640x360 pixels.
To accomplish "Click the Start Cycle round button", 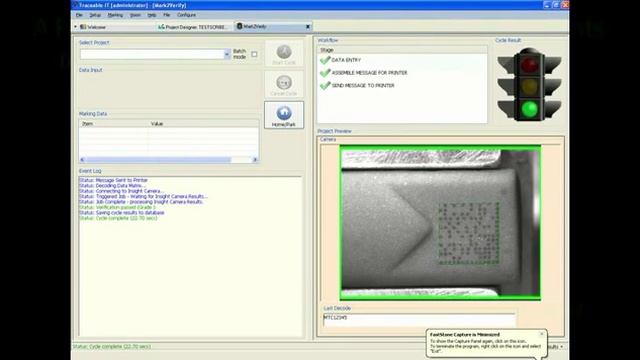I will click(284, 53).
